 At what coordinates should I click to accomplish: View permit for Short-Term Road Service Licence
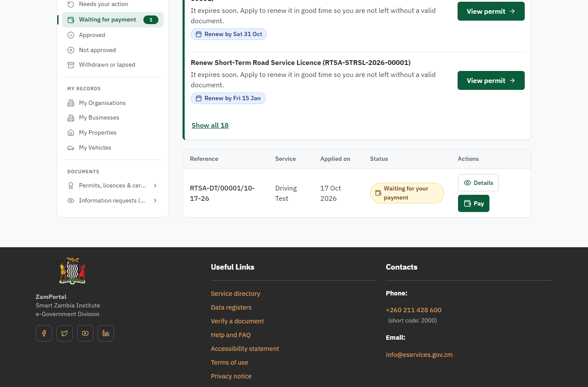coord(491,80)
